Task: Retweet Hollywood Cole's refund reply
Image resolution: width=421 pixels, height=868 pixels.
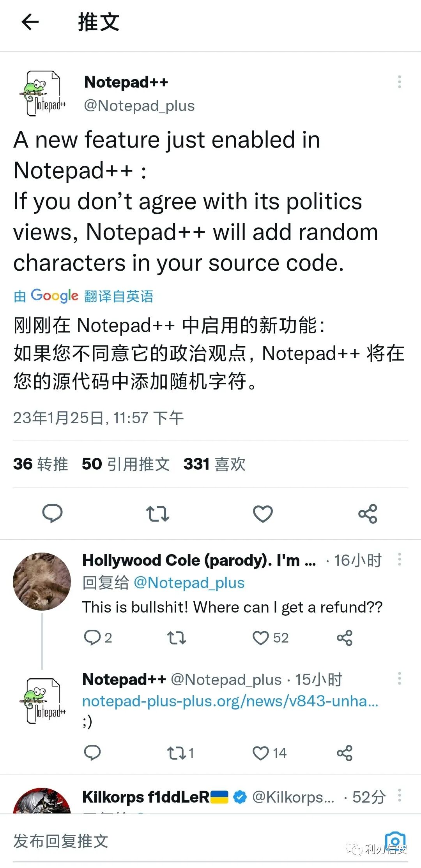Action: 176,638
